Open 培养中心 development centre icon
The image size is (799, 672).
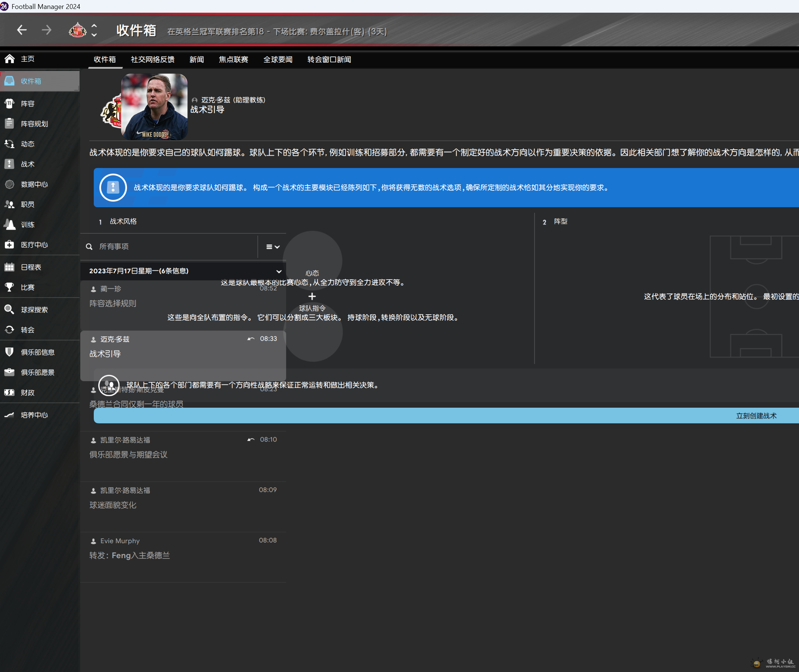(x=10, y=415)
